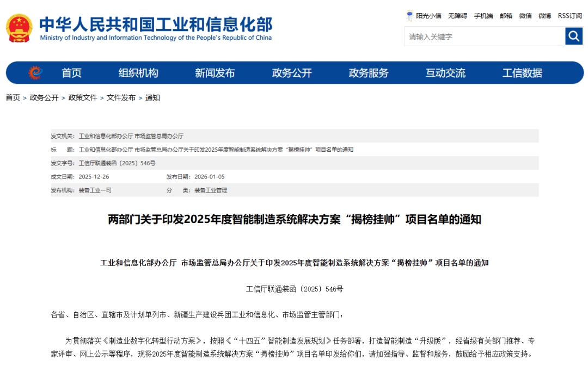Viewport: 588px width, 366px height.
Task: Open the 工信数据 navigation item
Action: click(x=522, y=73)
